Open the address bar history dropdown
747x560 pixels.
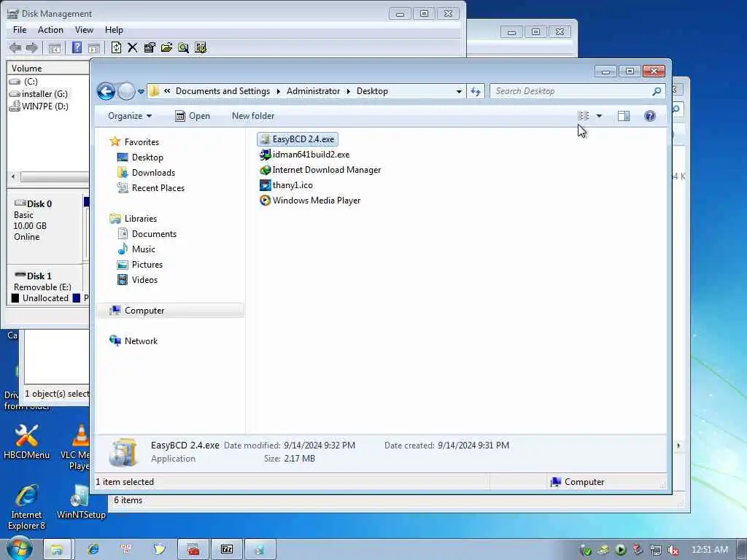[459, 91]
